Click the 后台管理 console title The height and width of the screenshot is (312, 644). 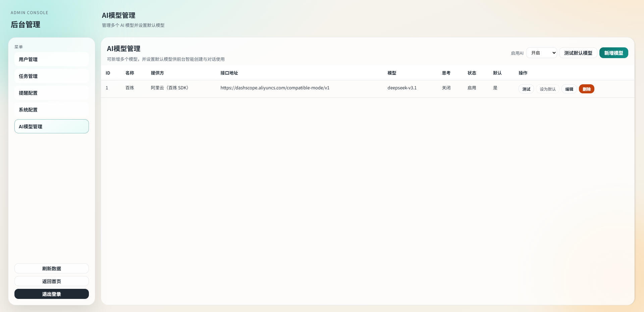[x=25, y=25]
